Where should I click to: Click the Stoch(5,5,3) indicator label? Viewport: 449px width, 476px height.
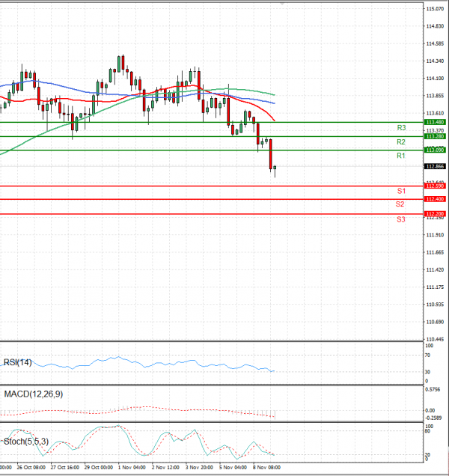click(25, 441)
